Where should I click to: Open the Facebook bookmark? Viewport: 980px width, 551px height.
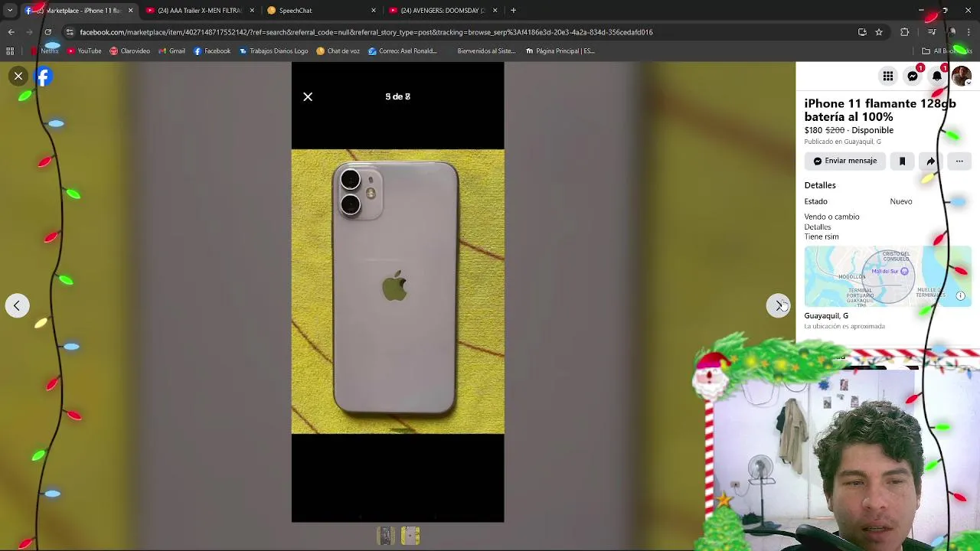(x=212, y=51)
